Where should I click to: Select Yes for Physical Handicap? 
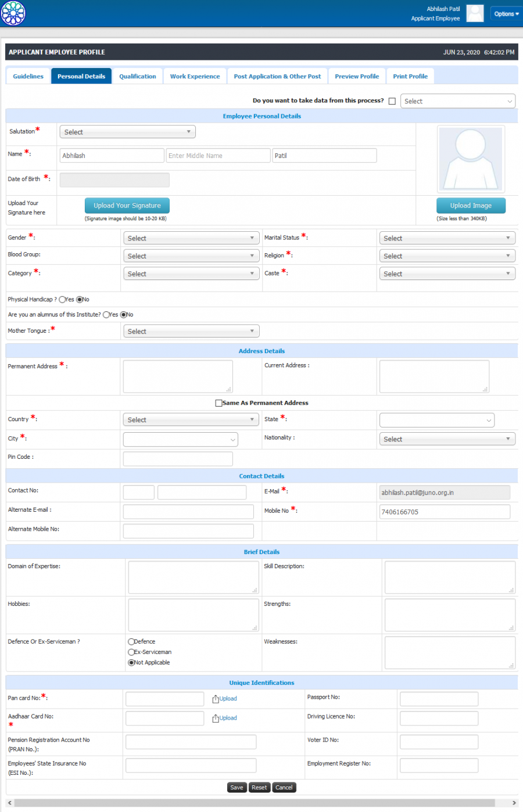click(x=62, y=300)
